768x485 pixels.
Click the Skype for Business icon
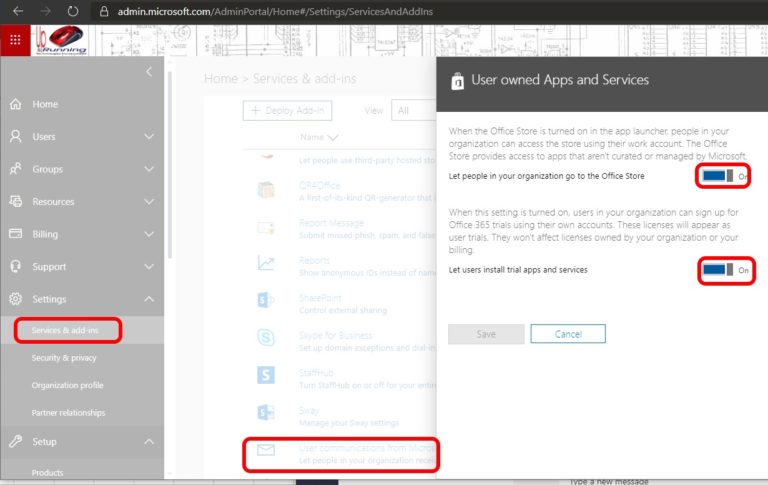[x=266, y=339]
